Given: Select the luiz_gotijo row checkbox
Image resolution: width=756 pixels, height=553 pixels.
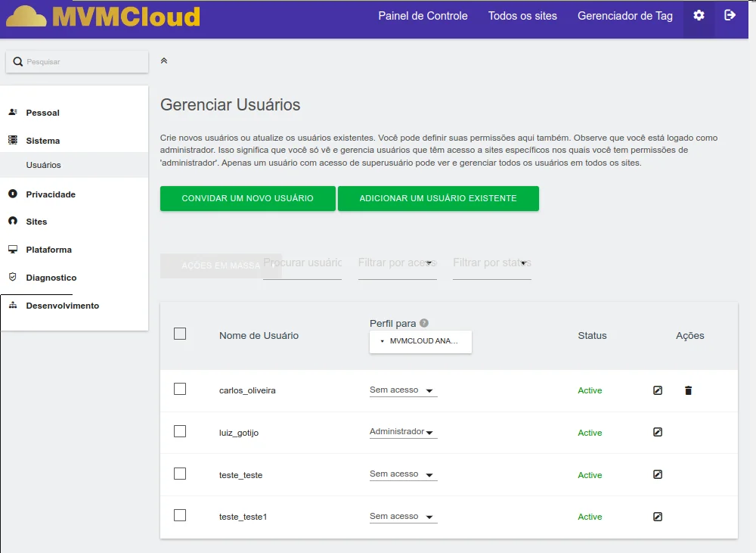Looking at the screenshot, I should coord(180,431).
